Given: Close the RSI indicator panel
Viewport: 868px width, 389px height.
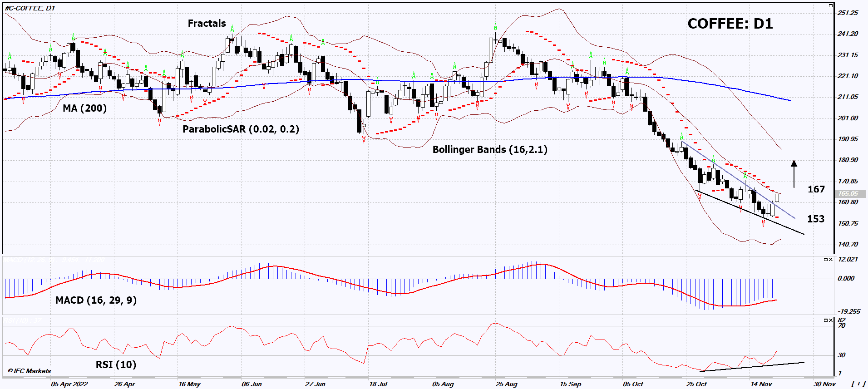Looking at the screenshot, I should coord(831,320).
